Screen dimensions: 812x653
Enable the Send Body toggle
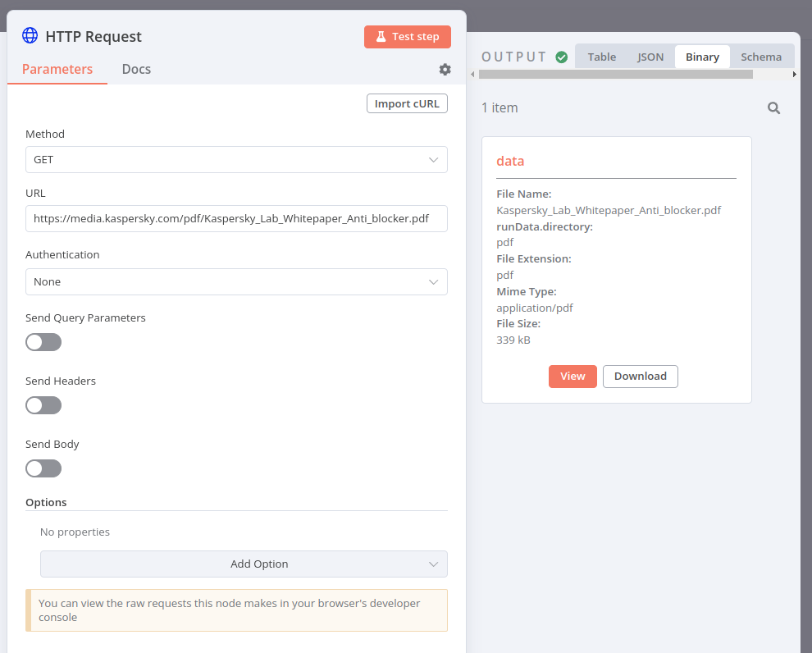43,468
